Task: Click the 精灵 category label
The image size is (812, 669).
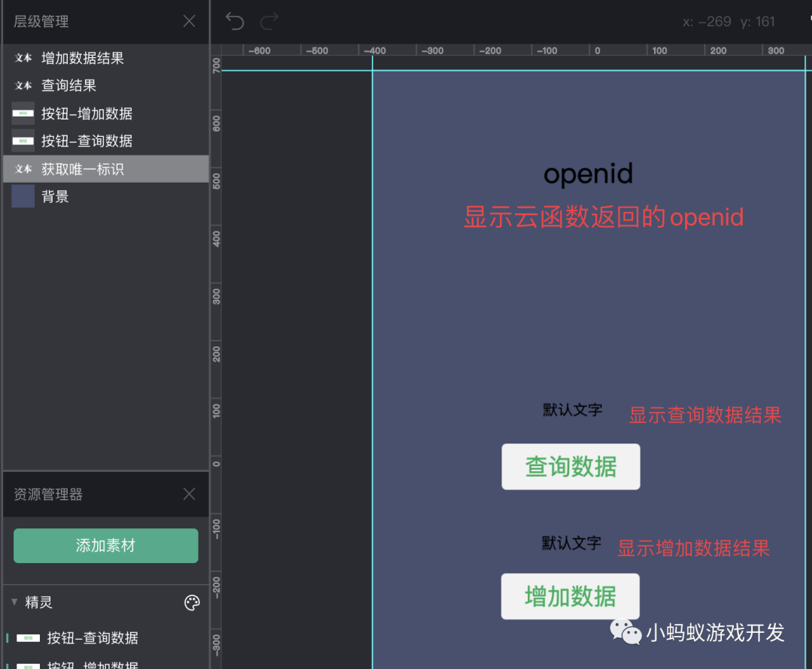Action: coord(39,602)
